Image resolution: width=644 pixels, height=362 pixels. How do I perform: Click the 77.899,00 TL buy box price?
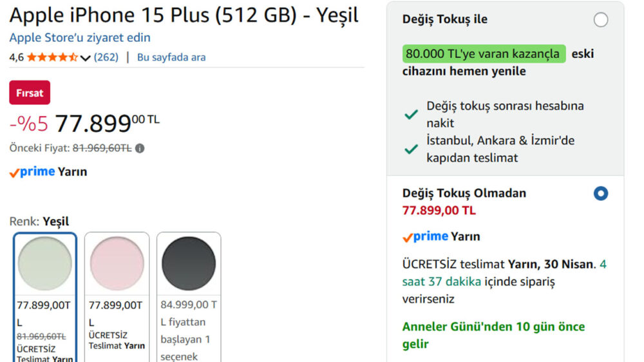tap(439, 211)
